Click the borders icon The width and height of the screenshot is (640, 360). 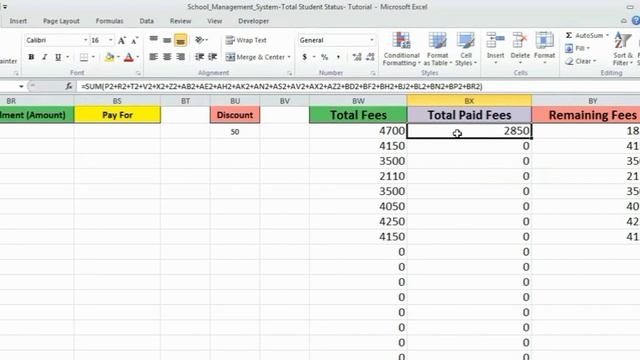coord(84,57)
